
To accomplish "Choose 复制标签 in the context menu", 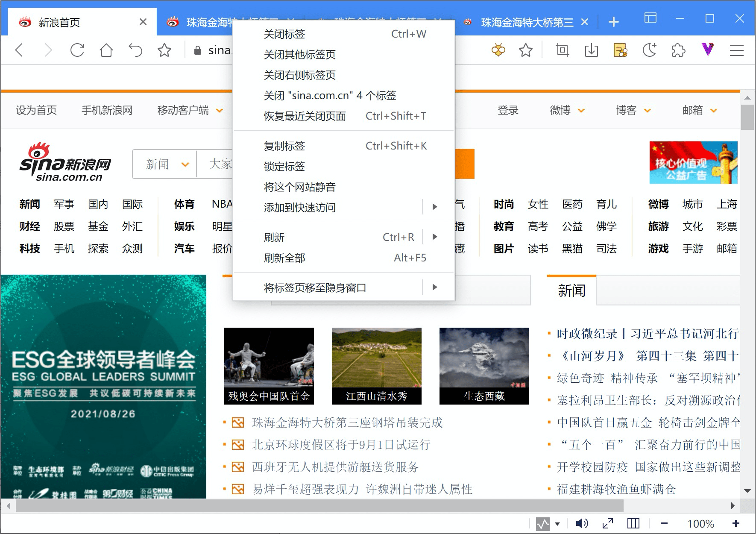I will (344, 146).
